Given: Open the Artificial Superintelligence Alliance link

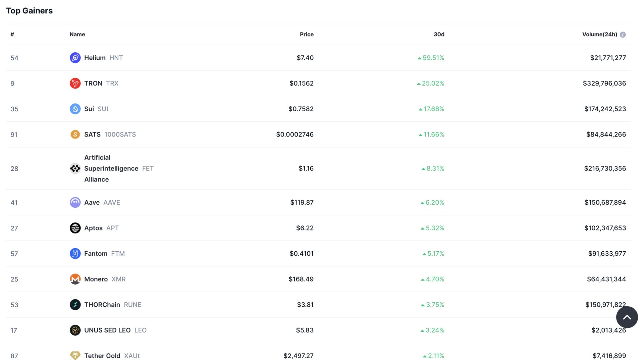Looking at the screenshot, I should click(111, 168).
